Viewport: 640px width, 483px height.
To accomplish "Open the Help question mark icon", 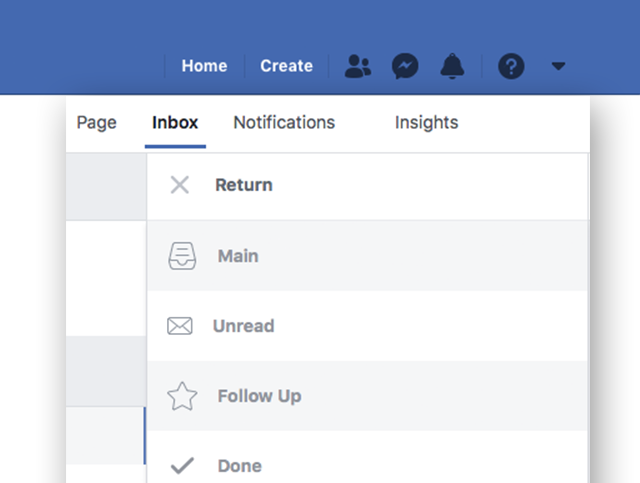I will (x=511, y=66).
